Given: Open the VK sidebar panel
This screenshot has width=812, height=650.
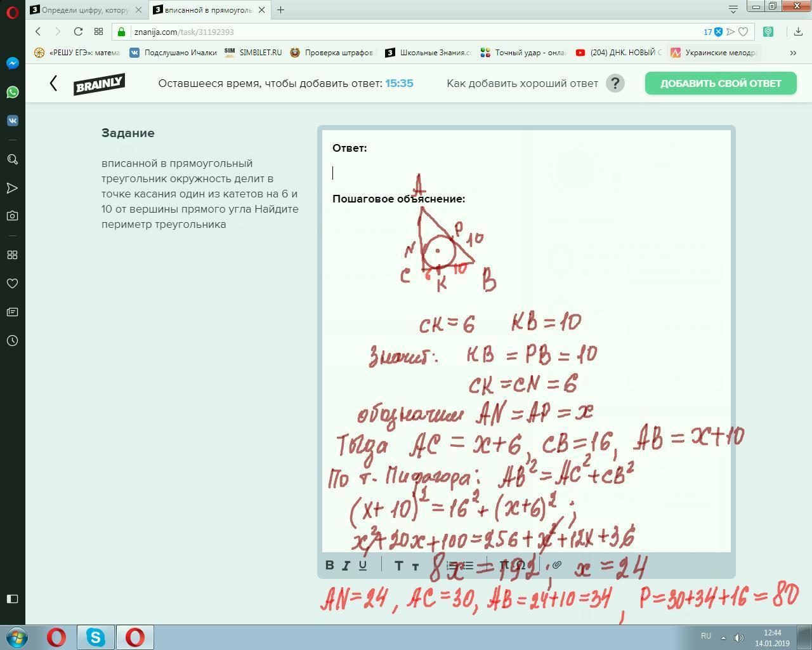Looking at the screenshot, I should (x=13, y=121).
